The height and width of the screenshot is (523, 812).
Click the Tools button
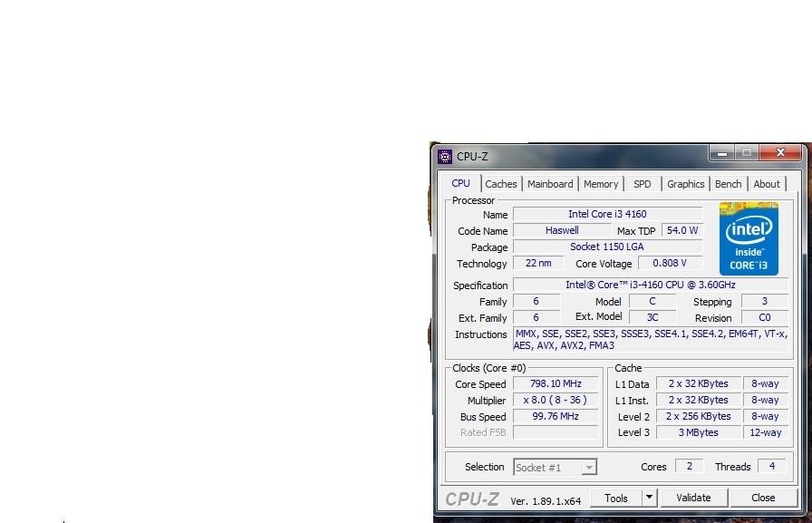pyautogui.click(x=616, y=498)
